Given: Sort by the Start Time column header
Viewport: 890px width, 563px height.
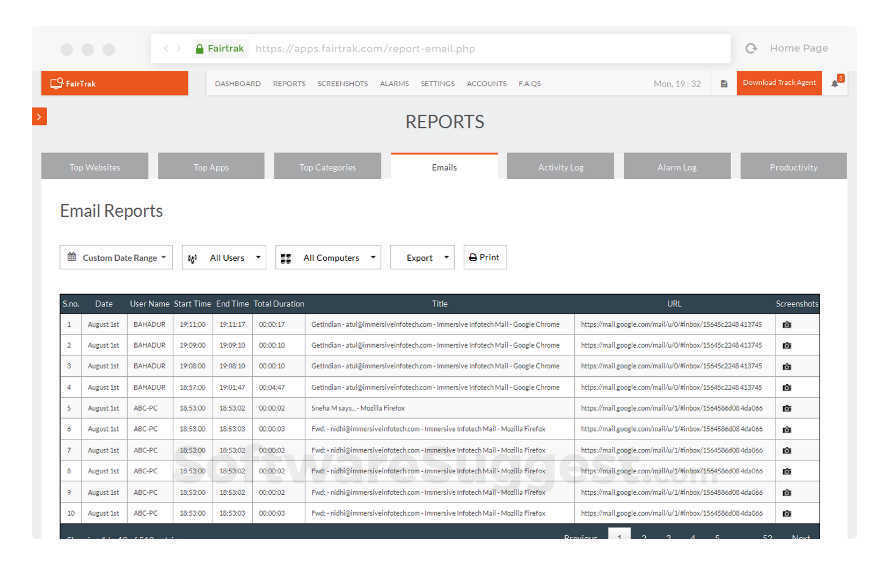Looking at the screenshot, I should (192, 304).
